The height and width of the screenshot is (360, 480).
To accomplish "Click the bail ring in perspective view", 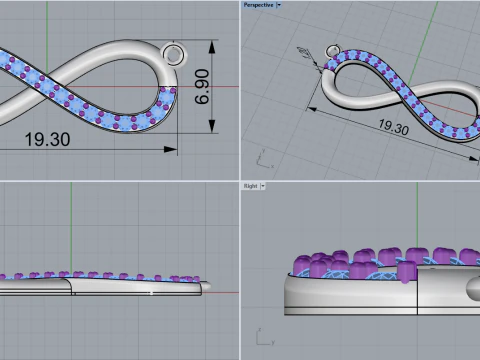I will (333, 51).
